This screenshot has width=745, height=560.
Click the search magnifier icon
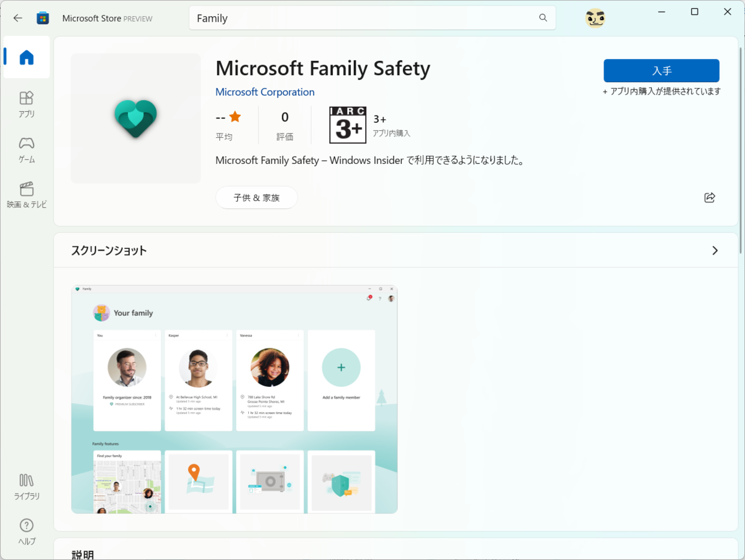click(x=543, y=18)
